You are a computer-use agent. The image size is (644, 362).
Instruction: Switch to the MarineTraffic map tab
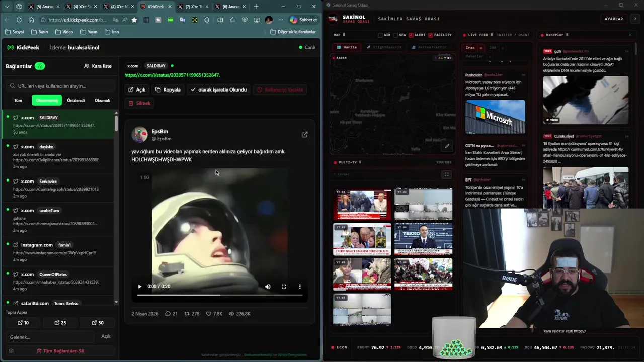(429, 47)
